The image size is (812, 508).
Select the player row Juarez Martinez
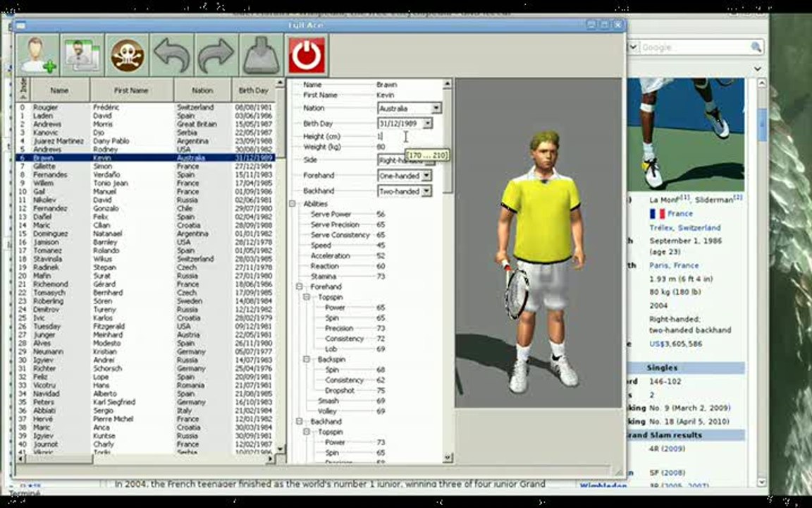point(145,141)
